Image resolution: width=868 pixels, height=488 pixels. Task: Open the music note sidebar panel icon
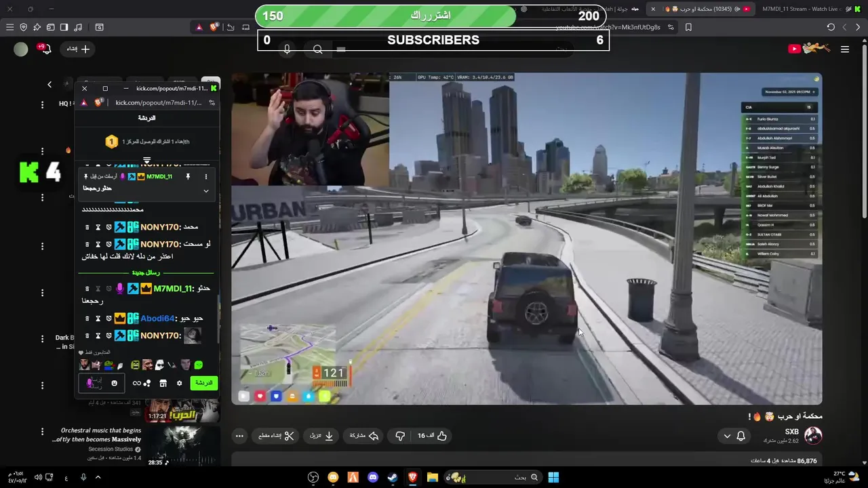point(78,27)
